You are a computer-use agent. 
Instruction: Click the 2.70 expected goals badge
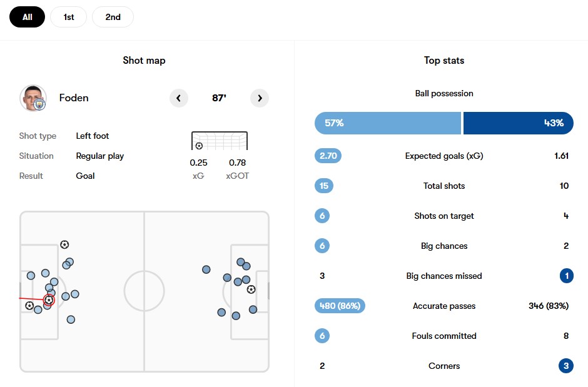328,156
